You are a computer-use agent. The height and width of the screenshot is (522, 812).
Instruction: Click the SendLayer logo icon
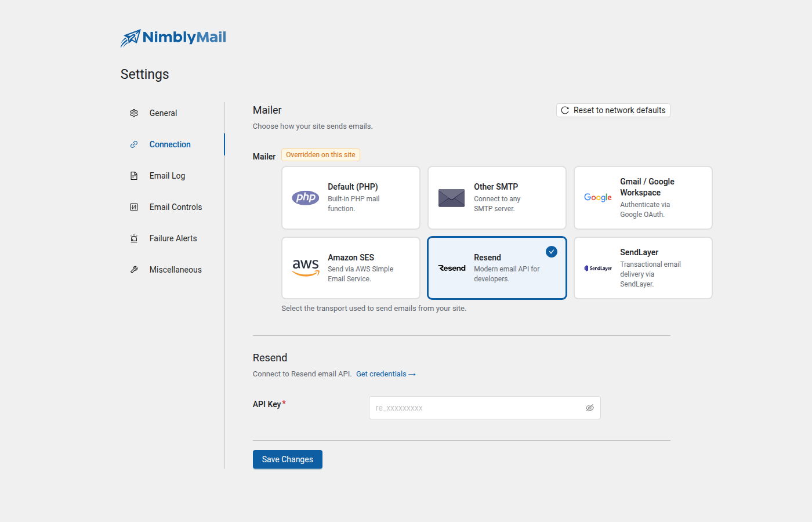pos(598,268)
